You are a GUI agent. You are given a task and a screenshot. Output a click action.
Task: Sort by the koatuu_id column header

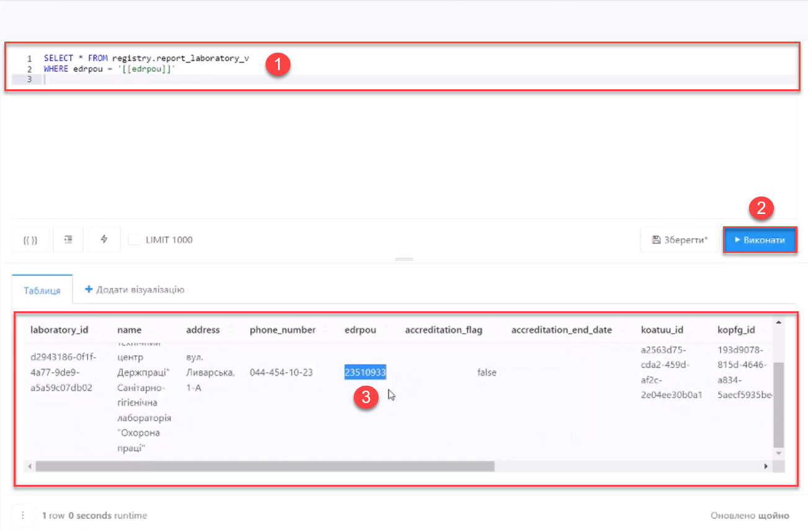click(662, 330)
